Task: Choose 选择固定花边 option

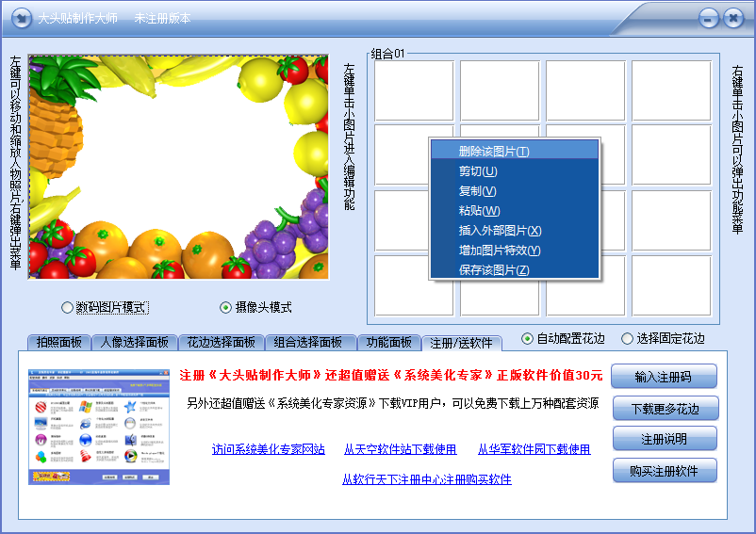Action: point(627,338)
